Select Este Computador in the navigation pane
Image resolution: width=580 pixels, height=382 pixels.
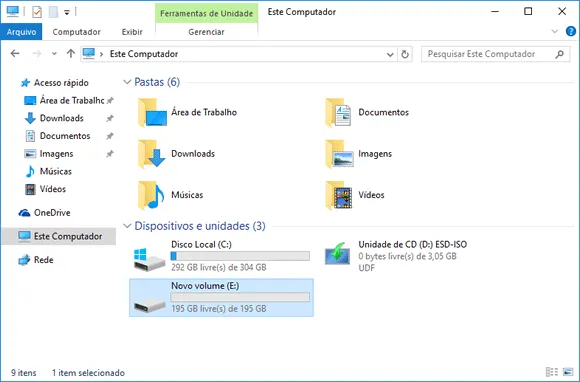tap(59, 236)
